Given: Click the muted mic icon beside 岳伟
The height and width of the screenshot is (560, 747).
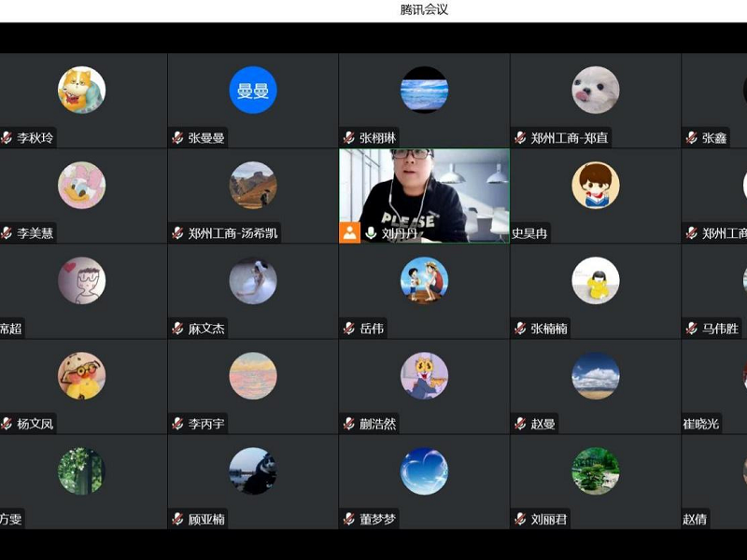Looking at the screenshot, I should 349,329.
